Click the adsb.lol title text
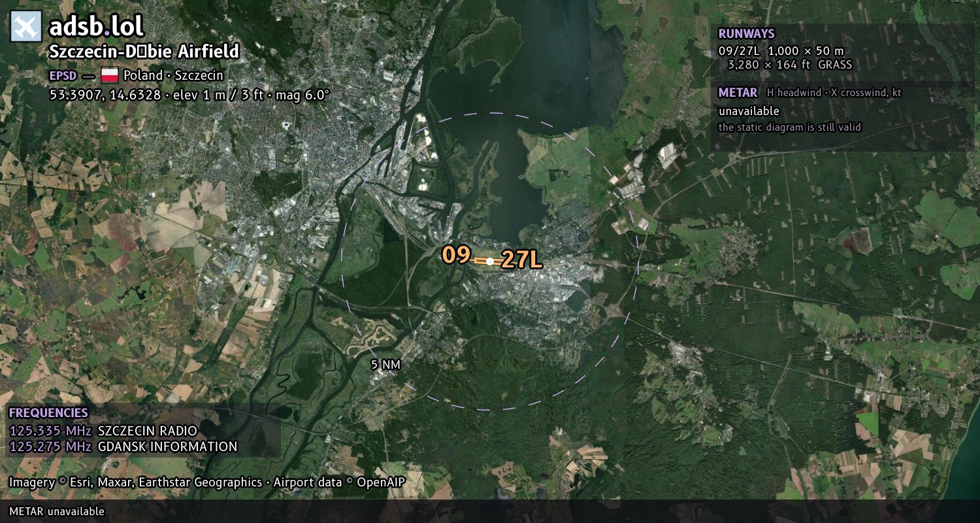 click(97, 26)
